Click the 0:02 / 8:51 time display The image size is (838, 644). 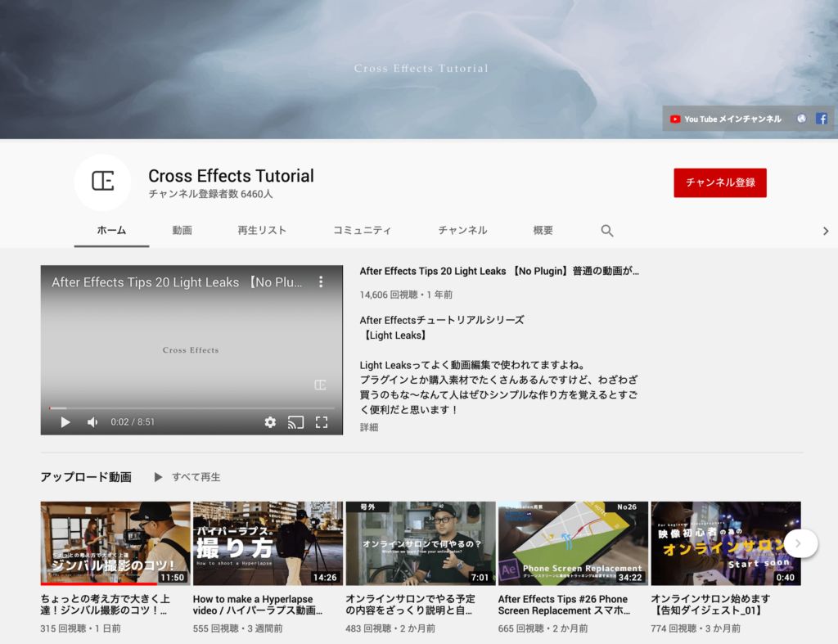click(133, 422)
